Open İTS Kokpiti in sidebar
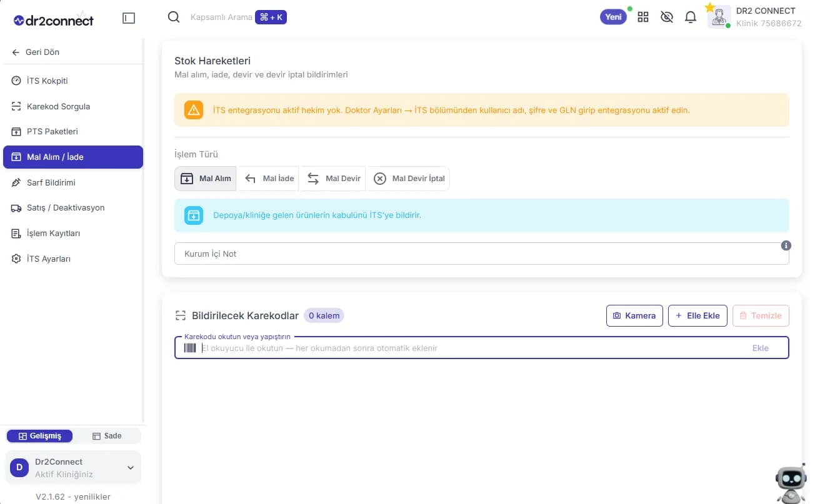The height and width of the screenshot is (504, 815). [72, 81]
